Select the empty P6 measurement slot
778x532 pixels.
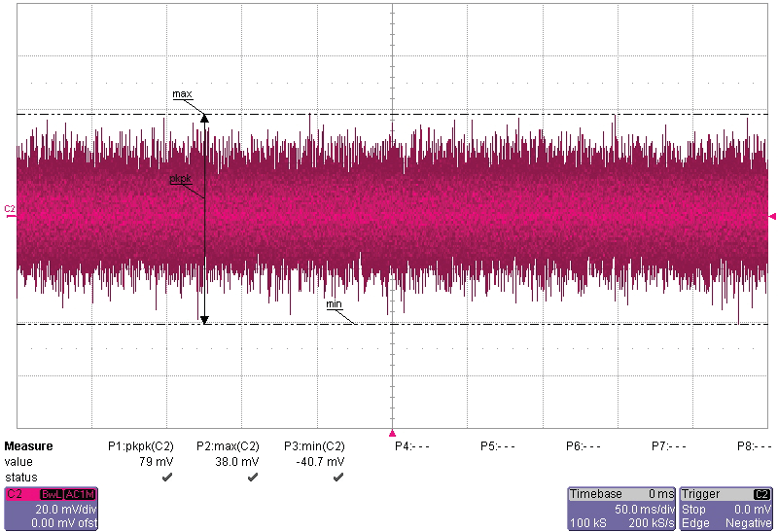583,446
